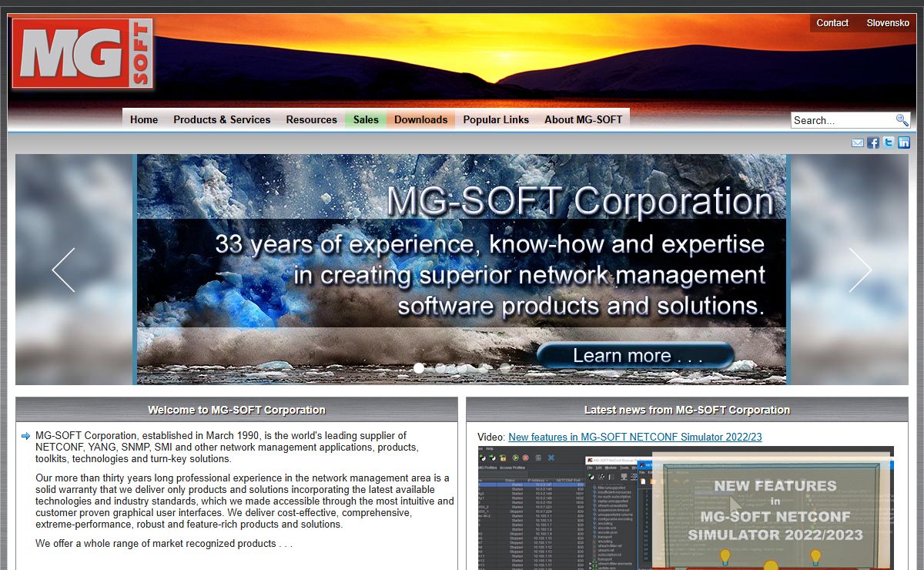
Task: Click the MG-SOFT logo
Action: pos(82,53)
